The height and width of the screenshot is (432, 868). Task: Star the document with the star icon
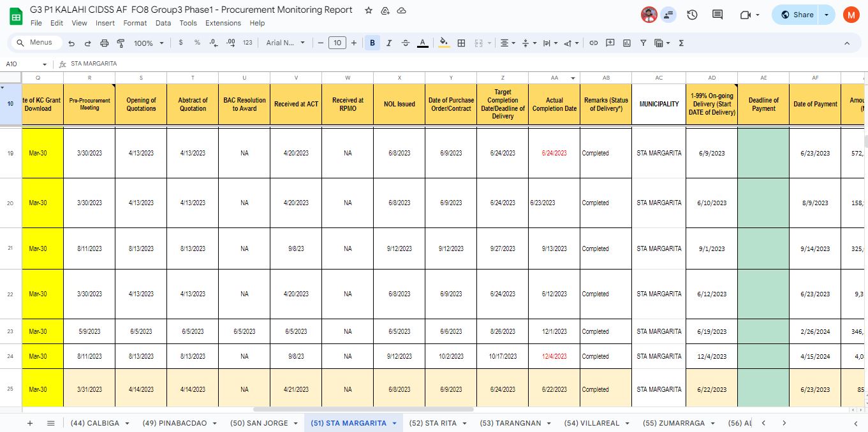point(369,10)
